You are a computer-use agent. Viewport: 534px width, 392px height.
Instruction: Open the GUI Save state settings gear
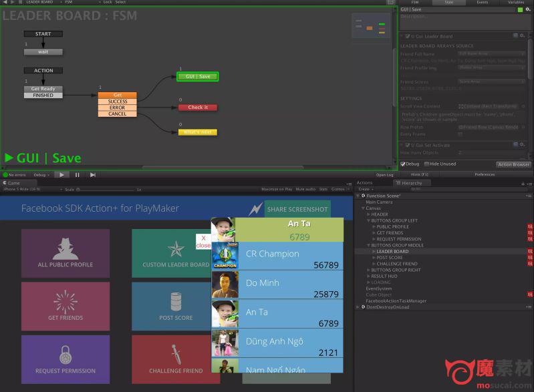[x=527, y=9]
